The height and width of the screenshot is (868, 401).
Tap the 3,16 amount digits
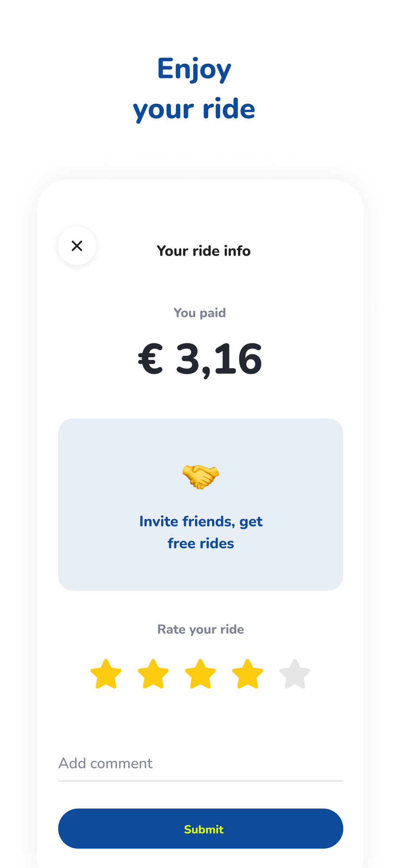(219, 359)
